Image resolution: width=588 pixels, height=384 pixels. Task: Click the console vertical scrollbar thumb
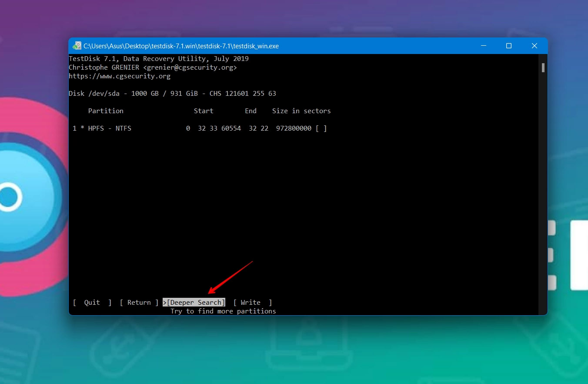click(543, 67)
